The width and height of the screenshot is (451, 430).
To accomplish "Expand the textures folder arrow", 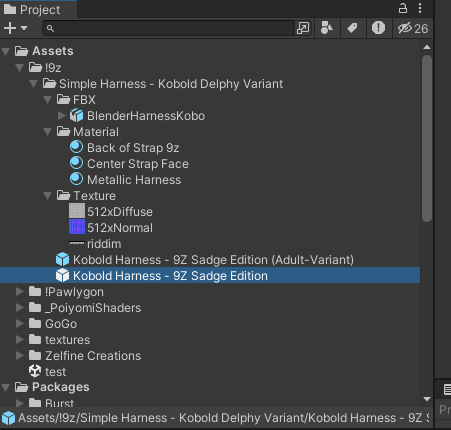I will tap(20, 340).
